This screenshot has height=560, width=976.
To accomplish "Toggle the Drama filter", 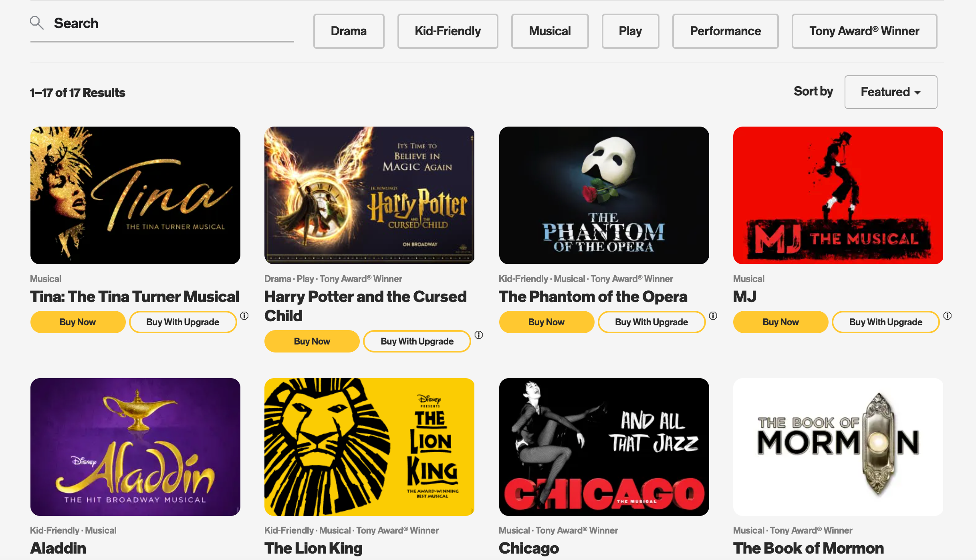I will (349, 31).
